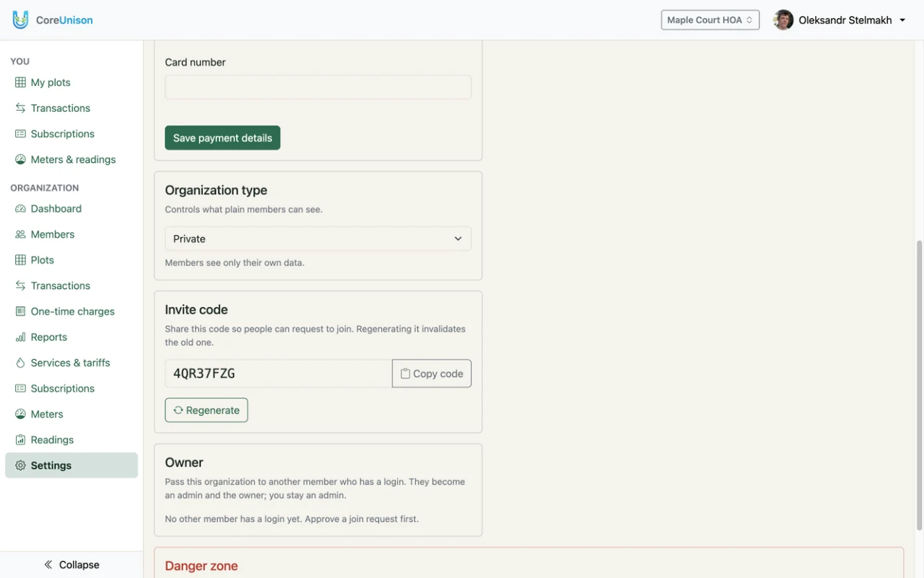Click the personal Transactions arrows icon
Viewport: 924px width, 578px height.
tap(20, 108)
